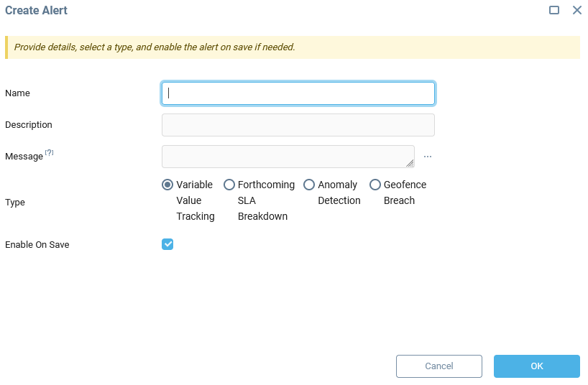Focus the Name input field
Viewport: 588px width, 385px height.
coord(298,93)
